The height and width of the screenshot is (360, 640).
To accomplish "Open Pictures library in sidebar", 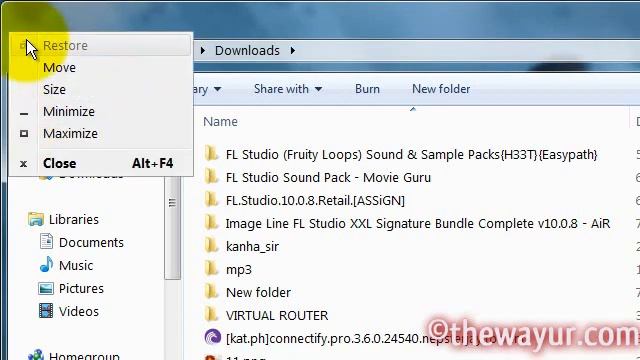I will [x=81, y=289].
